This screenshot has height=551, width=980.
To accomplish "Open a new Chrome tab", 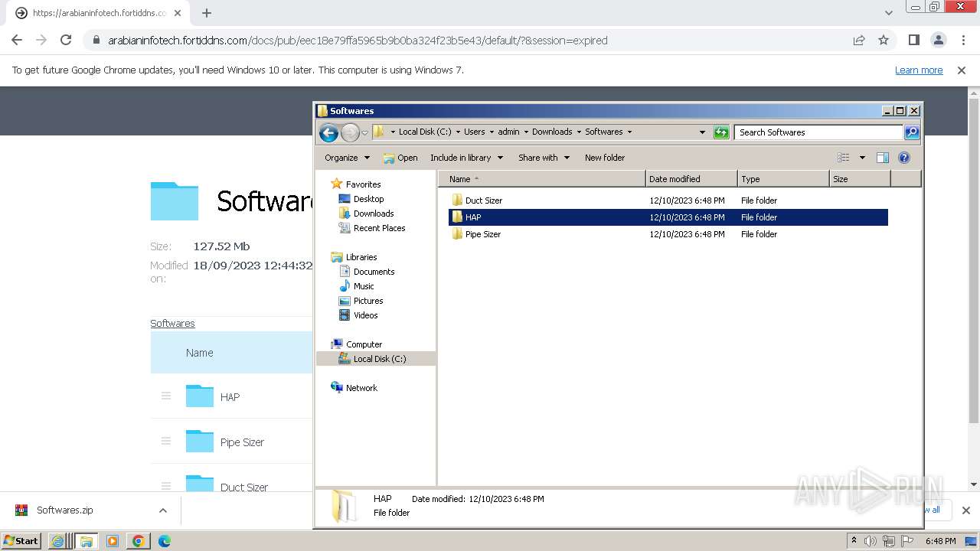I will coord(207,13).
